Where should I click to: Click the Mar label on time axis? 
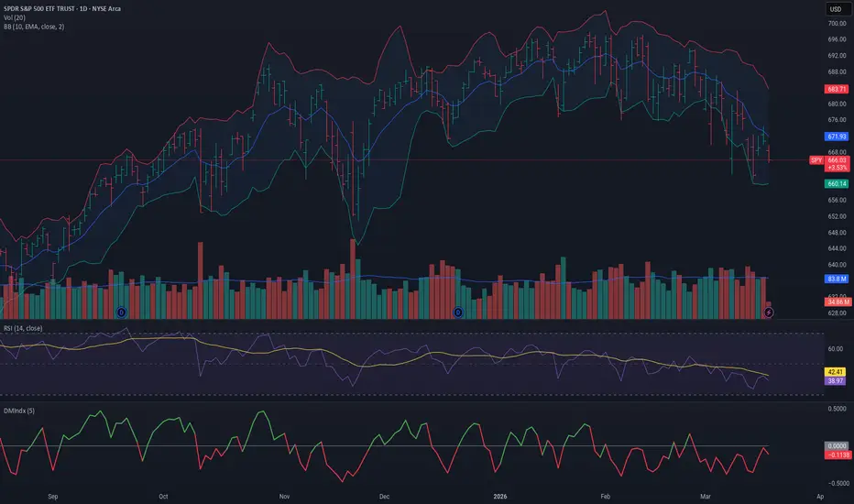706,497
